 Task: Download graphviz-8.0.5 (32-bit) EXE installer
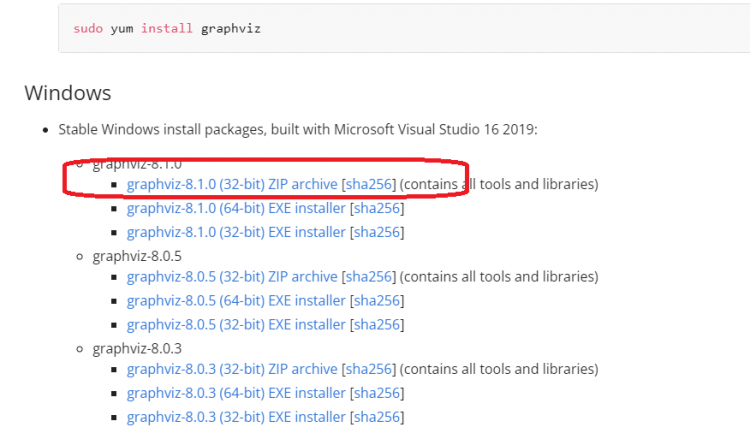(x=236, y=324)
